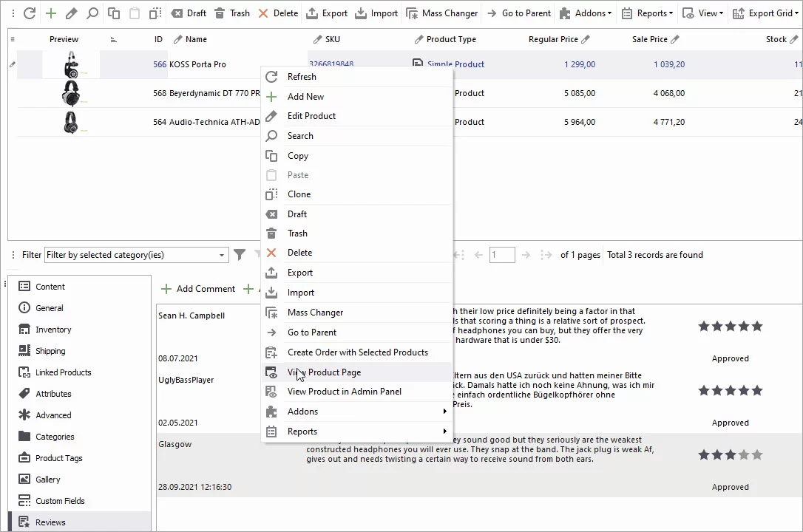The image size is (803, 532).
Task: Click the Mass Changer toolbar button
Action: click(x=442, y=13)
